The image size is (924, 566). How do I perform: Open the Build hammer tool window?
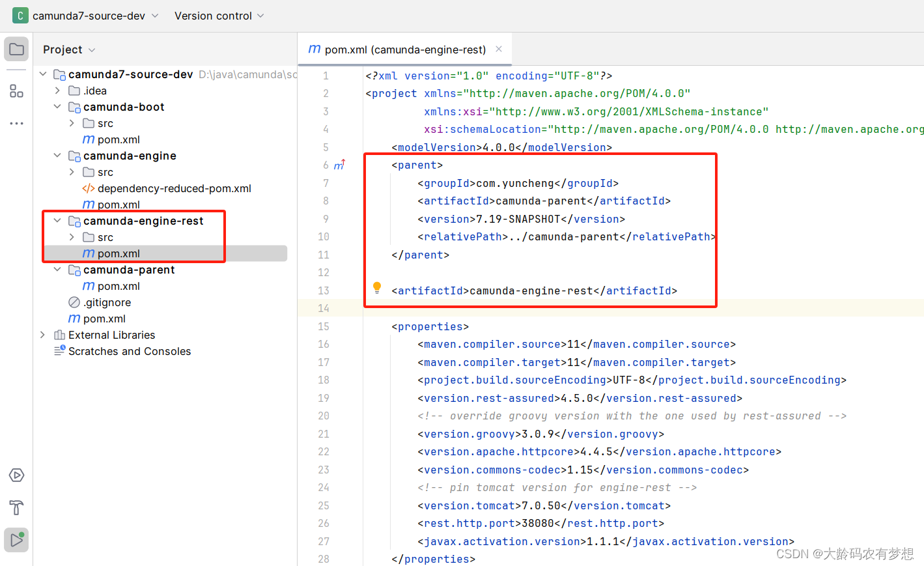[16, 507]
